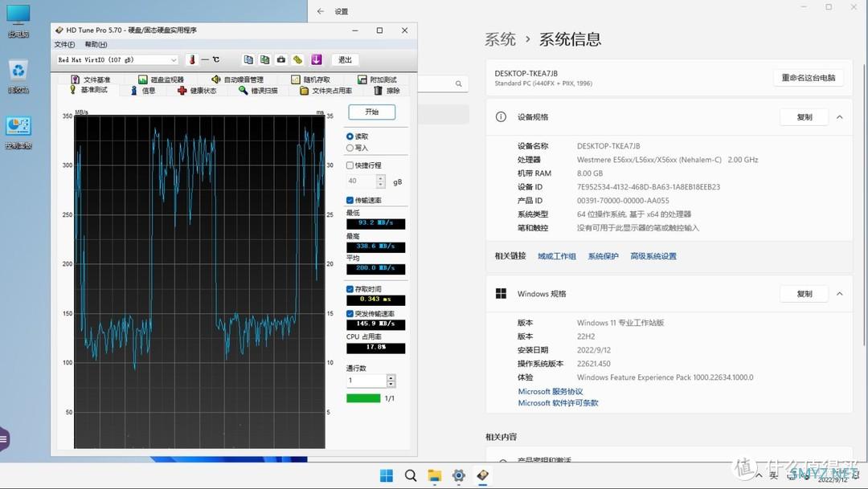Open the 磁盘监视器 tab
868x489 pixels.
click(x=161, y=79)
